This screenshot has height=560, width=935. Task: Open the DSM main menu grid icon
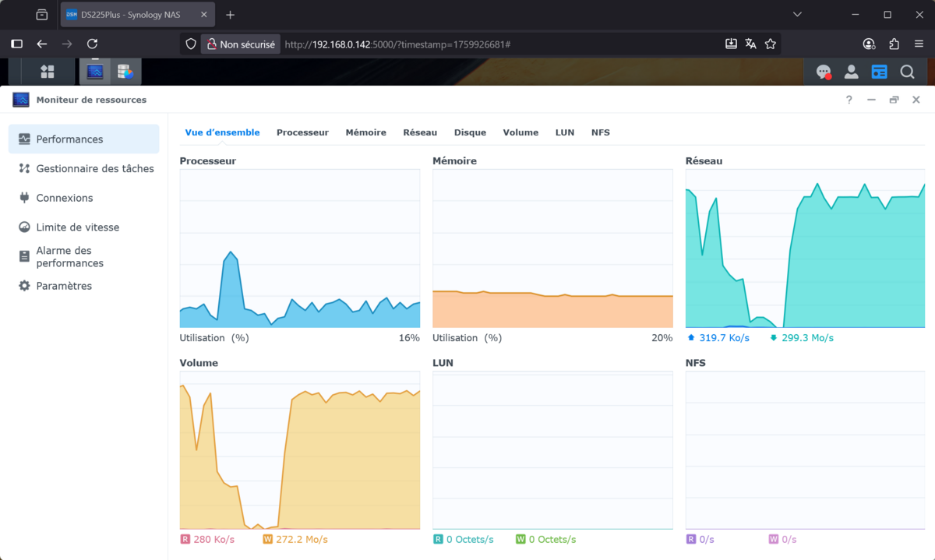(48, 72)
